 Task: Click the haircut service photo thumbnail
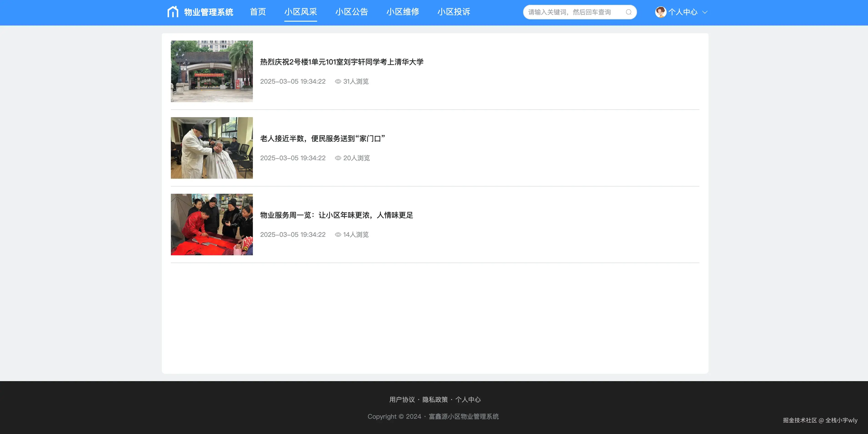212,148
